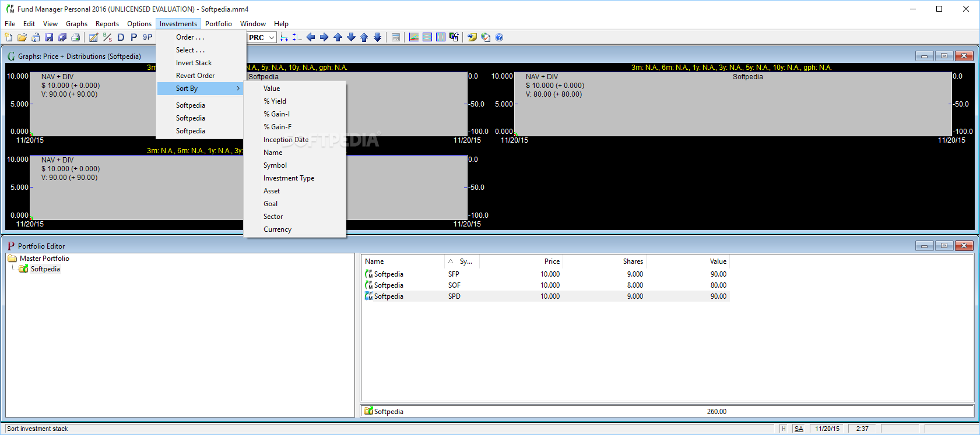The image size is (980, 435).
Task: Click the globe internet update icon
Action: [x=486, y=37]
